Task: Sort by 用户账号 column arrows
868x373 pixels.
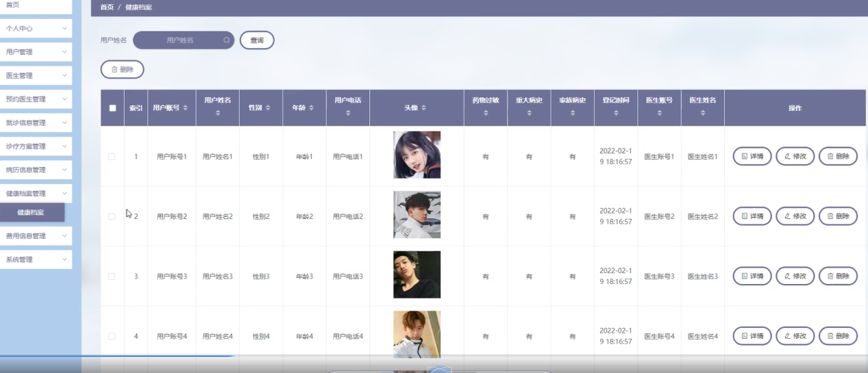Action: coord(186,108)
